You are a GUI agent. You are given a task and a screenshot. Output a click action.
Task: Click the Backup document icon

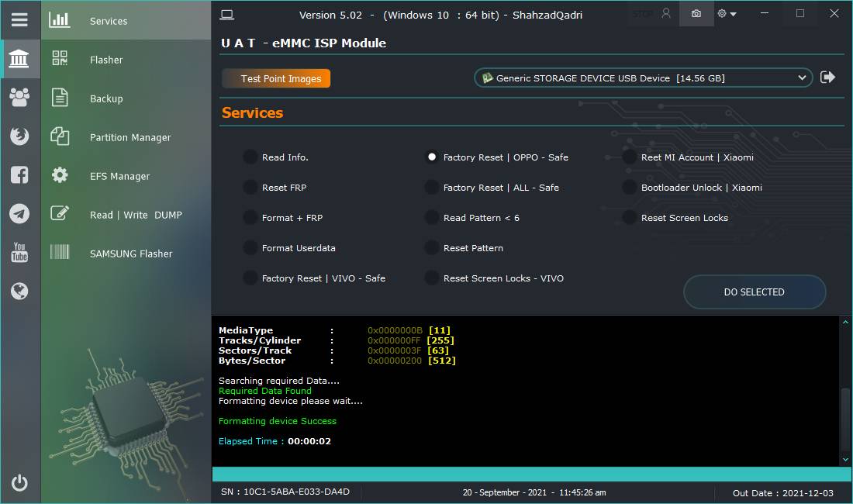59,98
